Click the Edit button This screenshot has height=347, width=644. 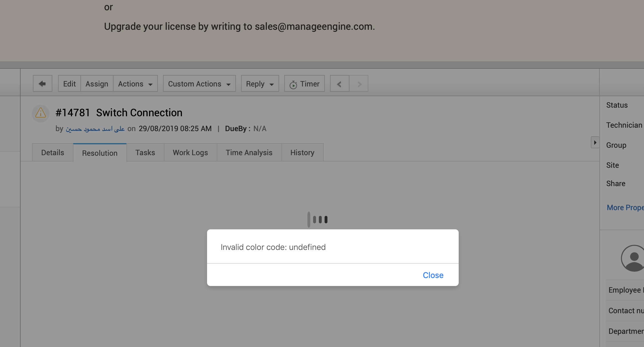[x=69, y=84]
